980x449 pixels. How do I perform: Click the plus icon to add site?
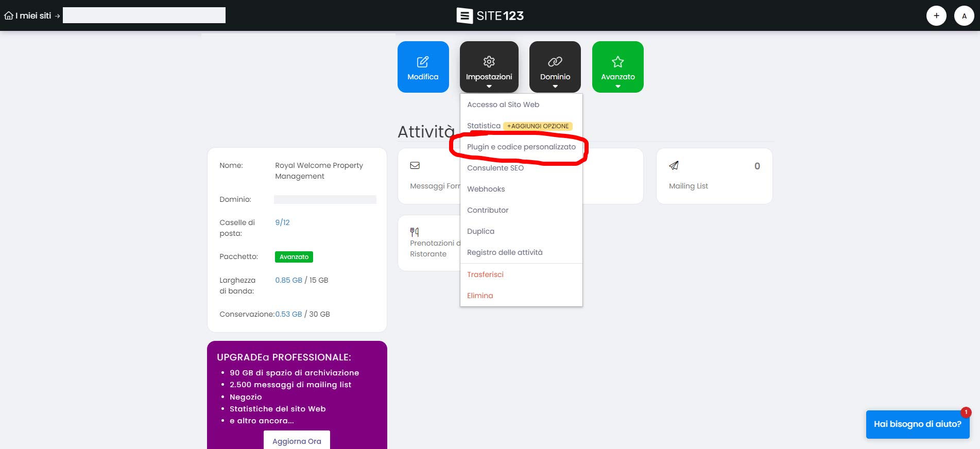(936, 16)
